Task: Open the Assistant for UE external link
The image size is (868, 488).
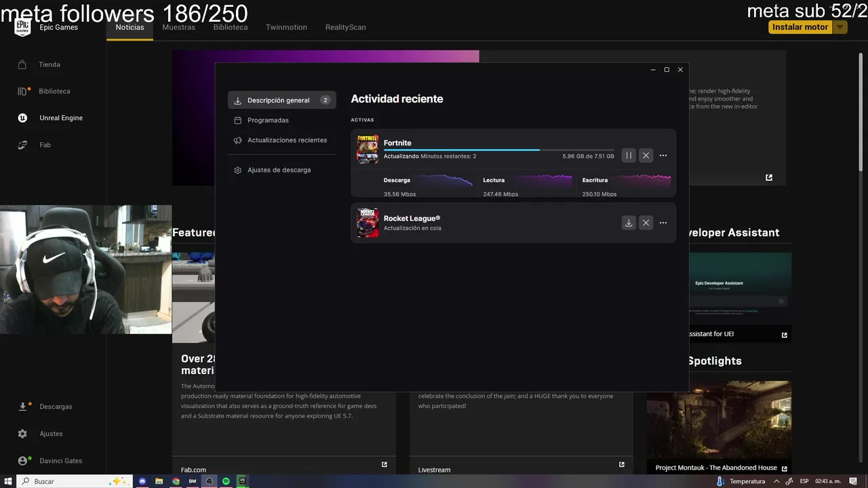Action: tap(785, 335)
